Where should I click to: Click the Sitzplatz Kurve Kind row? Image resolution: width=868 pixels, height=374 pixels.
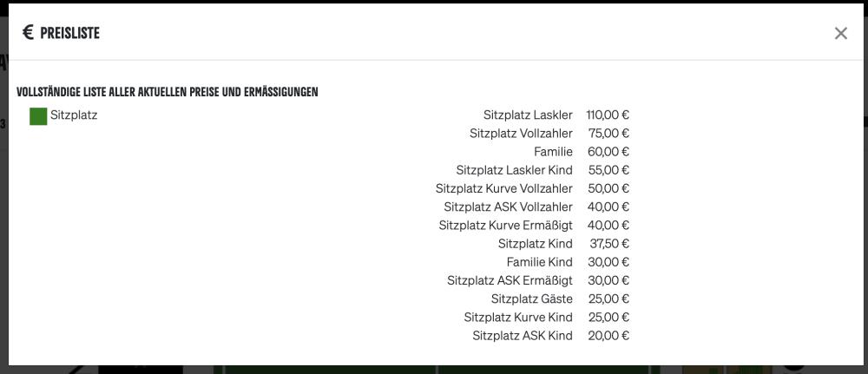click(518, 317)
